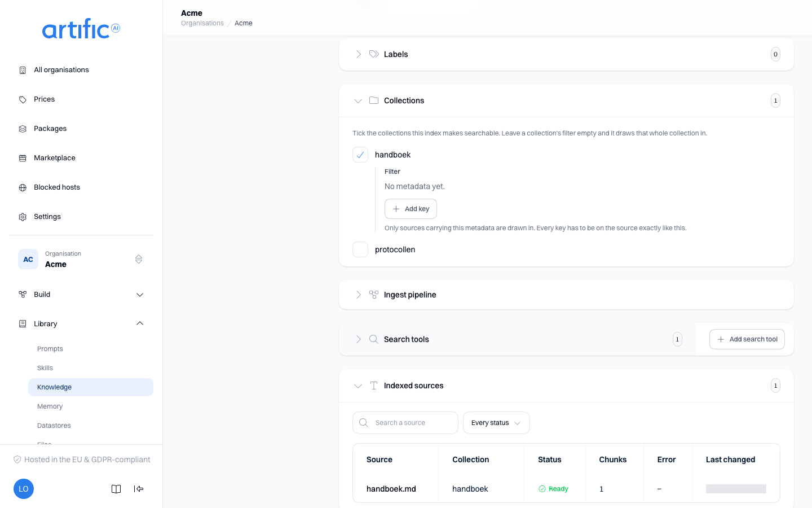812x508 pixels.
Task: Open the Every status filter dropdown
Action: [x=496, y=423]
